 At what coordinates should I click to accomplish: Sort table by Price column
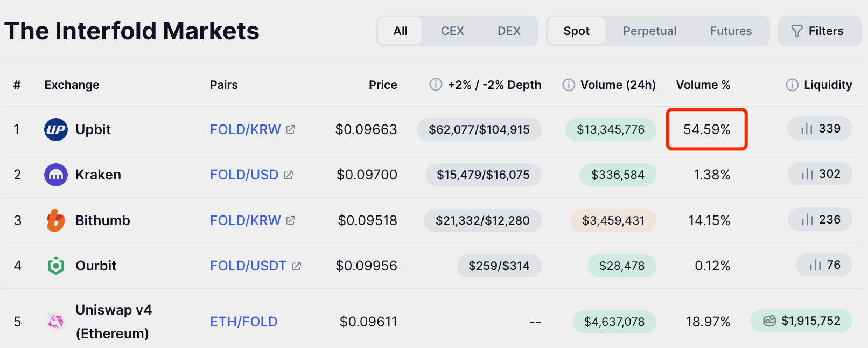click(383, 85)
